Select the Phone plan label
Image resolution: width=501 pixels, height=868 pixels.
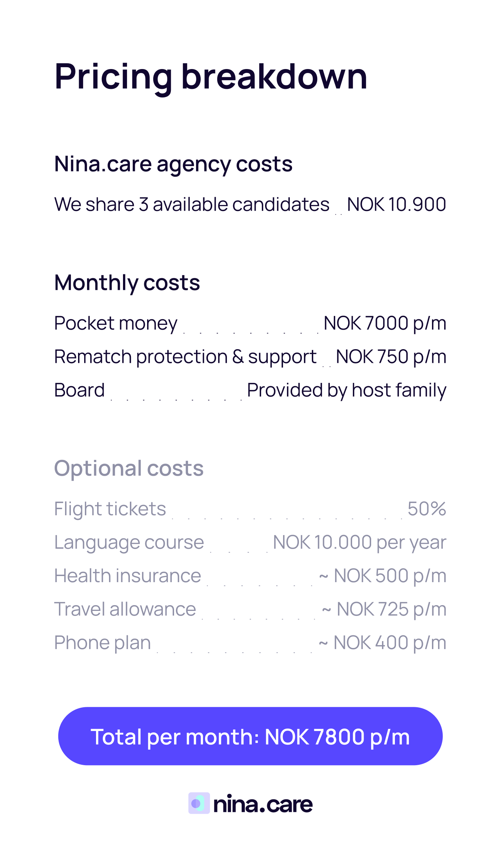103,643
